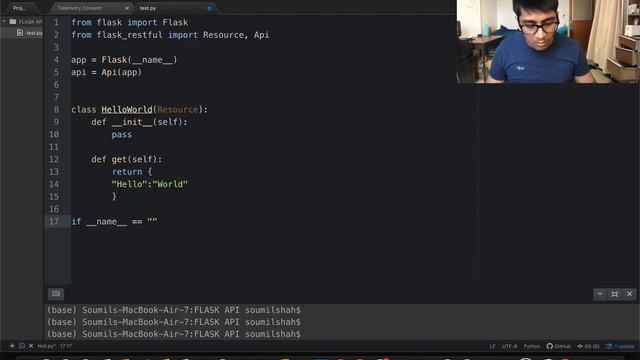Click flask_restful on line 2
640x360 pixels.
click(129, 35)
